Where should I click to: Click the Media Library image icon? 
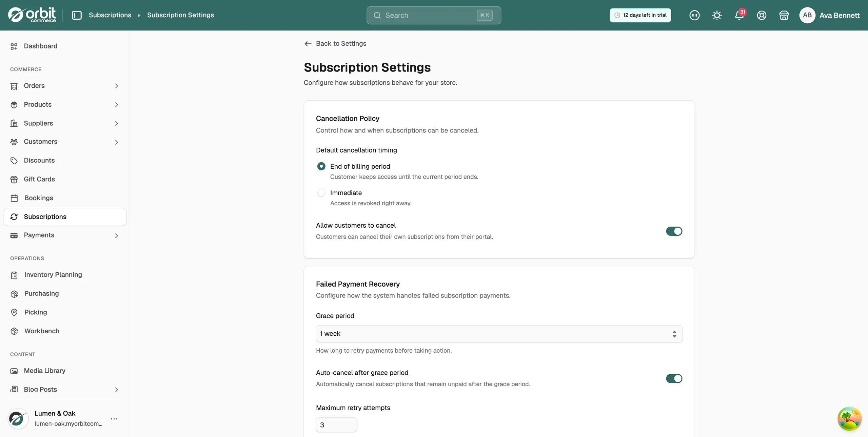[14, 371]
